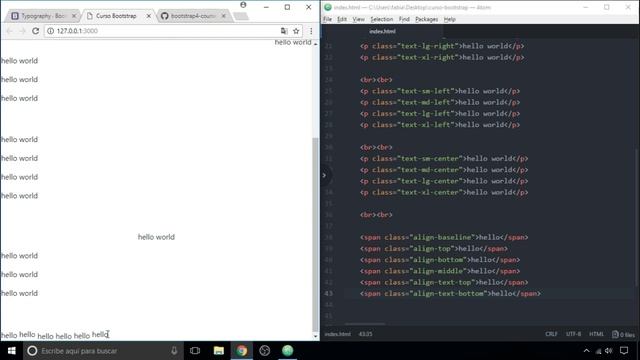Click the text-xl-center code line in Atom
The image size is (640, 360).
[444, 192]
